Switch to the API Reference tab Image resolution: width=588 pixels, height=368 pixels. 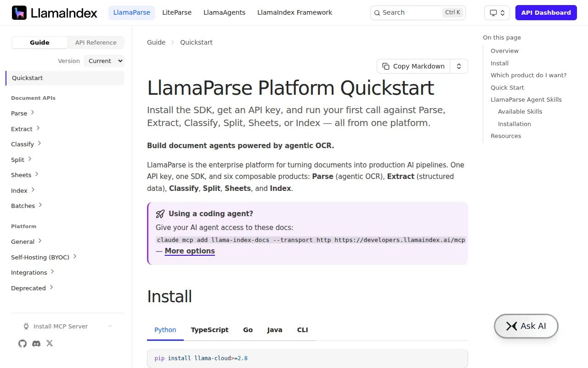click(x=96, y=42)
